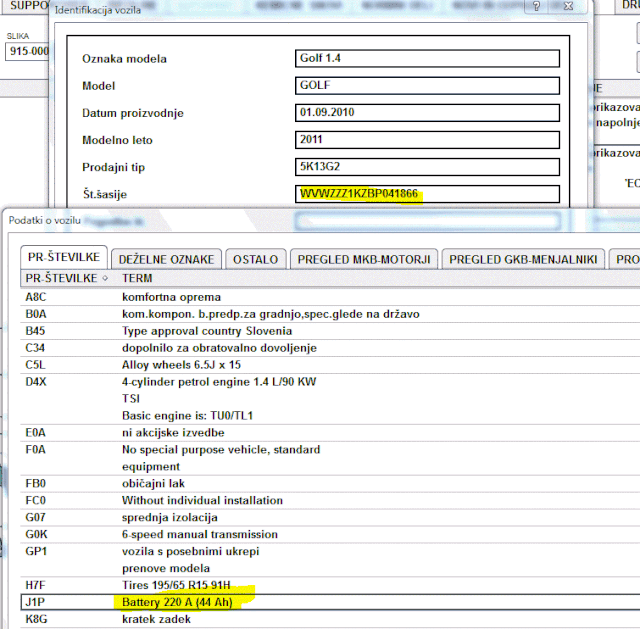This screenshot has height=629, width=640.
Task: Select row D4X 4-cylinder petrol engine
Action: point(330,399)
